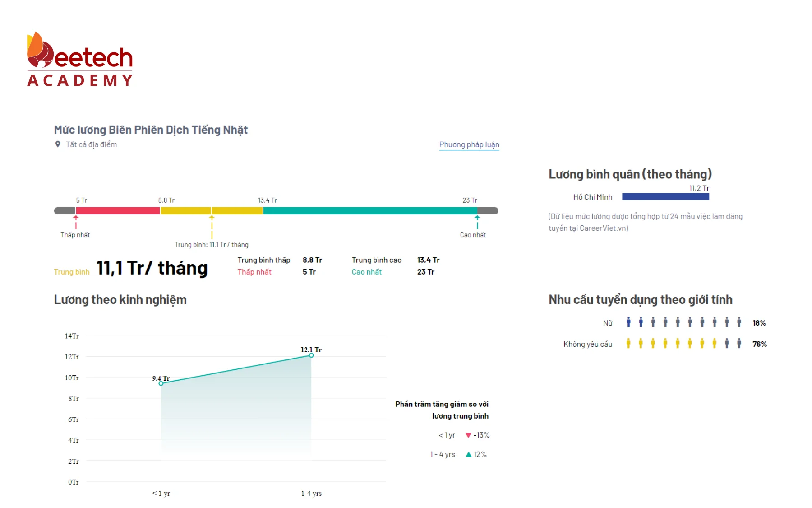This screenshot has height=508, width=812.
Task: Click the yellow Trung bình arrow marker
Action: click(x=212, y=227)
